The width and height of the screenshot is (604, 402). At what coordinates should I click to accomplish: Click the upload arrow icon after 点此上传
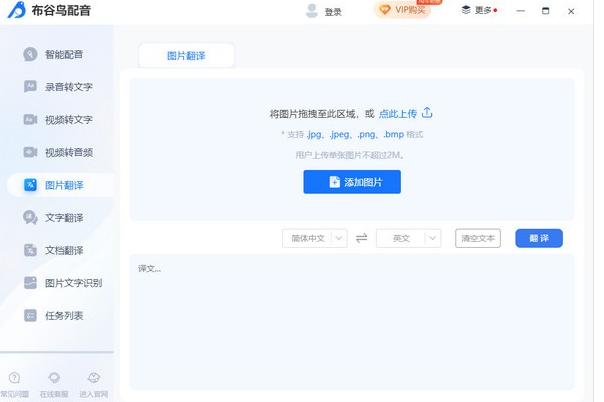pos(427,112)
